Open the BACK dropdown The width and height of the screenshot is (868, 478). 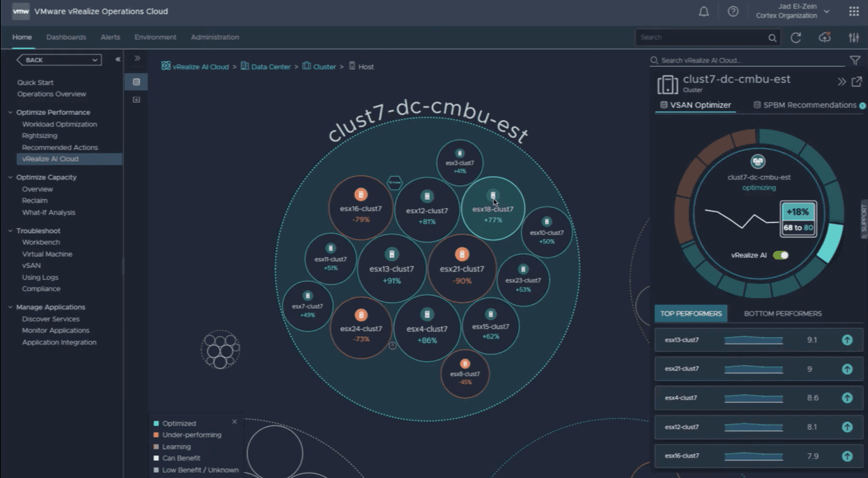[x=59, y=60]
